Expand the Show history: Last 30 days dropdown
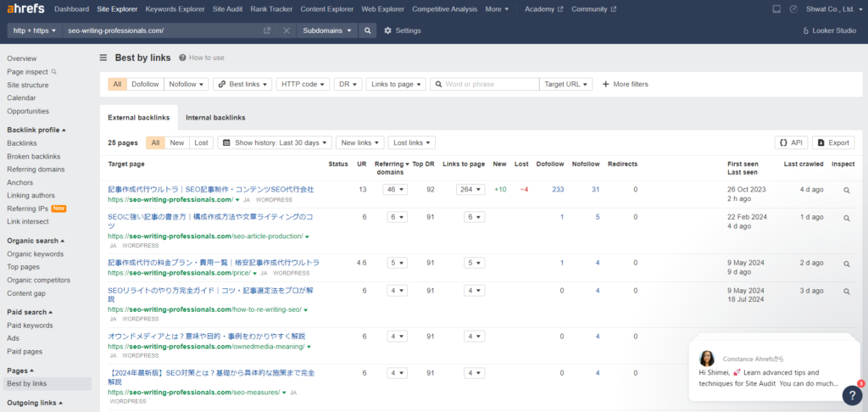868x412 pixels. click(274, 142)
